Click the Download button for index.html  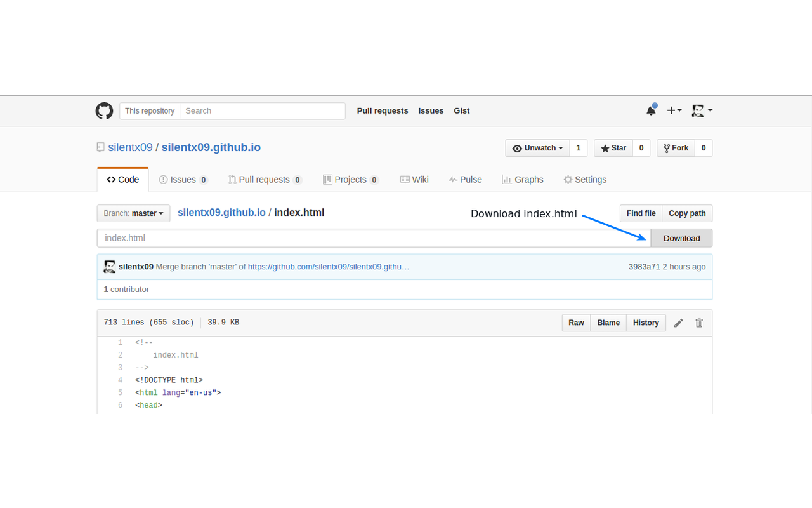(681, 237)
